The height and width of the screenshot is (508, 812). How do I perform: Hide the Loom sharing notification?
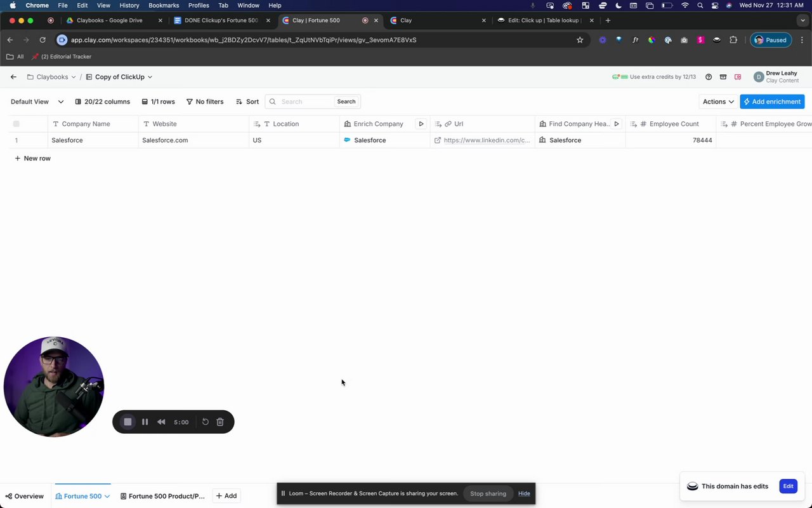tap(524, 493)
